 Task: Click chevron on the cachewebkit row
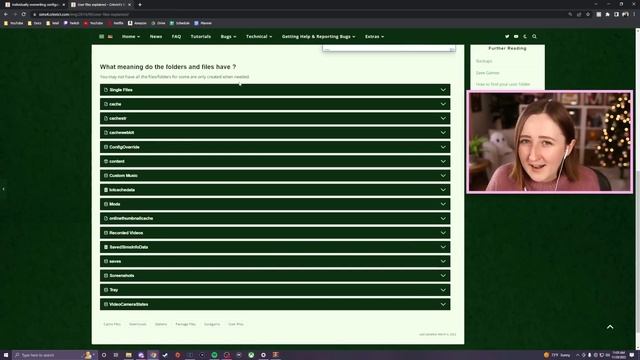point(443,133)
